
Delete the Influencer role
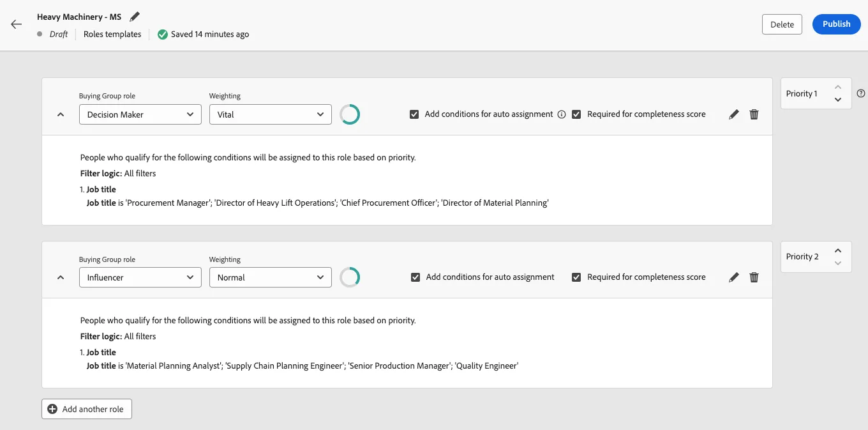pyautogui.click(x=754, y=277)
